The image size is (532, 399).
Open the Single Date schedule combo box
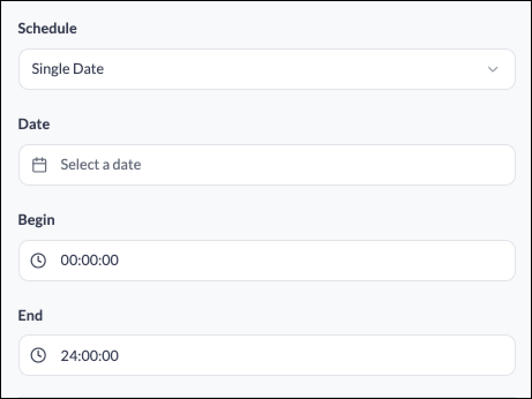point(267,69)
